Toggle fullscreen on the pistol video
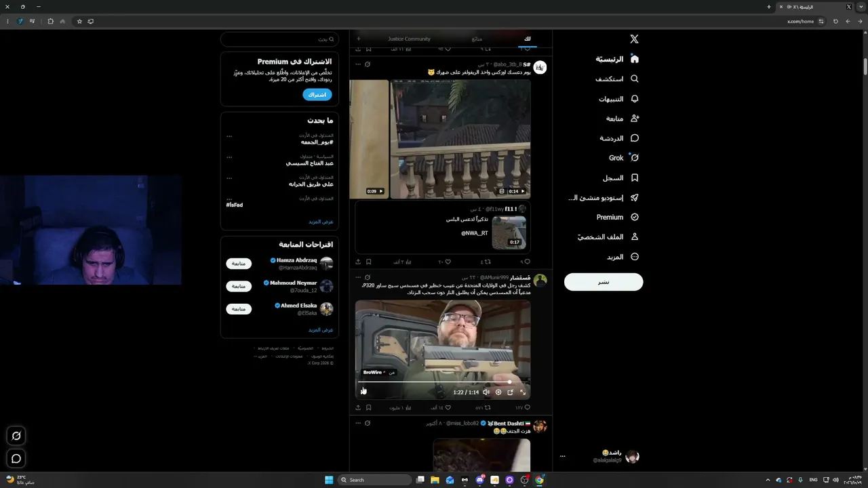This screenshot has width=868, height=488. (x=523, y=392)
